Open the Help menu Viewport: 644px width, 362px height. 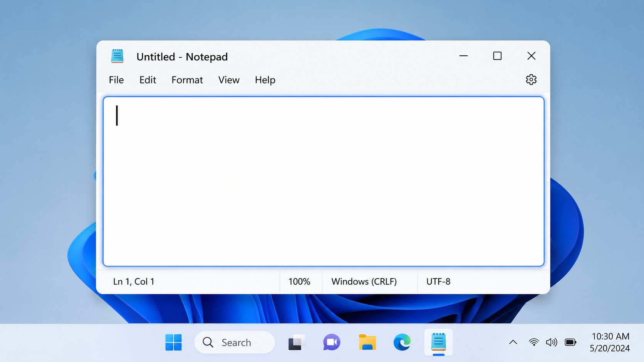tap(265, 80)
